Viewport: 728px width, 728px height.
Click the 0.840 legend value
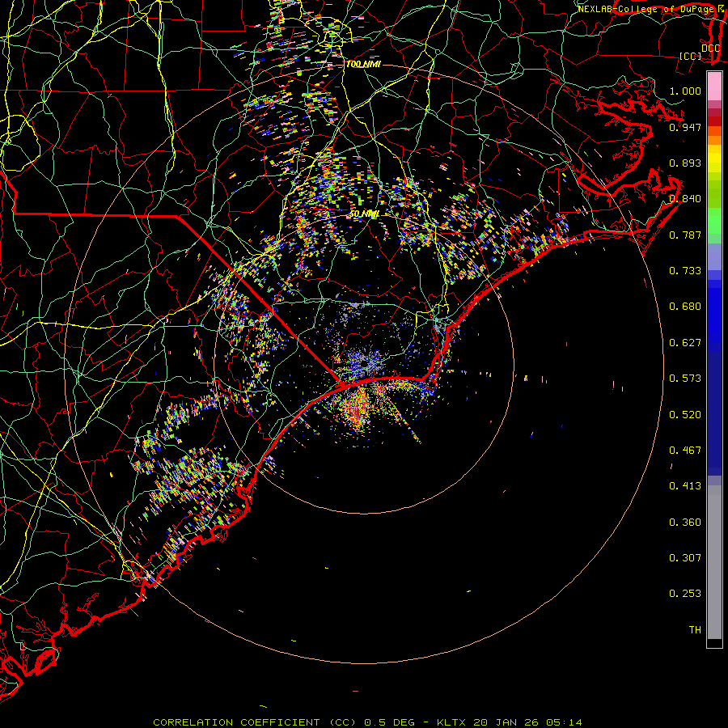click(685, 198)
